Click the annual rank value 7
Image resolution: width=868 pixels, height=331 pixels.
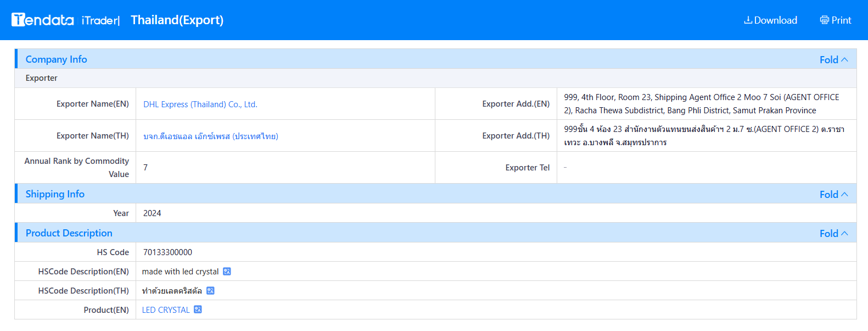145,168
